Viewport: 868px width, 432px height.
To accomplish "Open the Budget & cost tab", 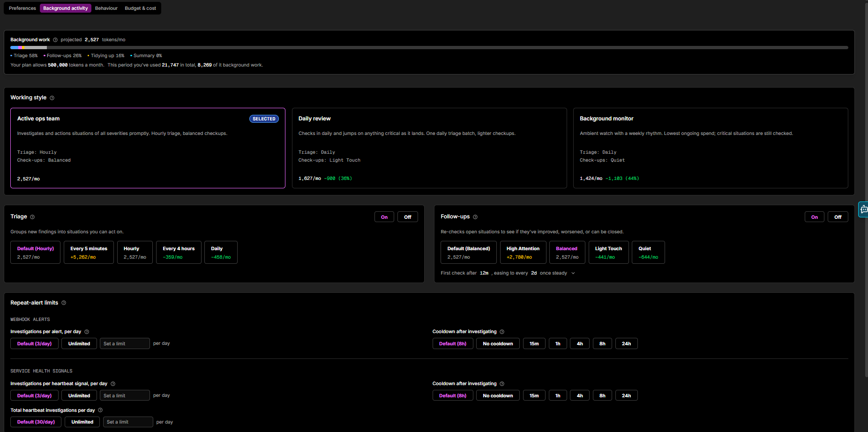I will (141, 8).
